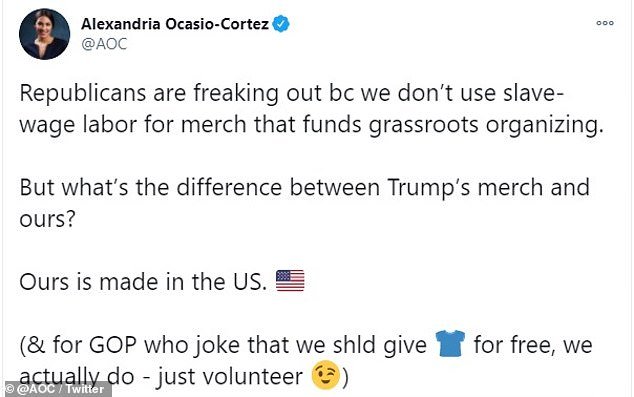The width and height of the screenshot is (634, 397).
Task: Open the tweet's three-dot more options menu
Action: [605, 23]
